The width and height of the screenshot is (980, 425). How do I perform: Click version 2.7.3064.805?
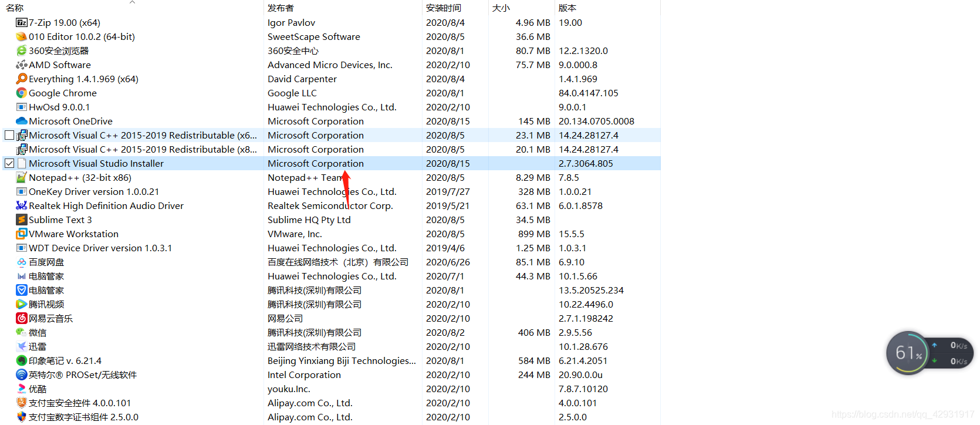click(586, 163)
